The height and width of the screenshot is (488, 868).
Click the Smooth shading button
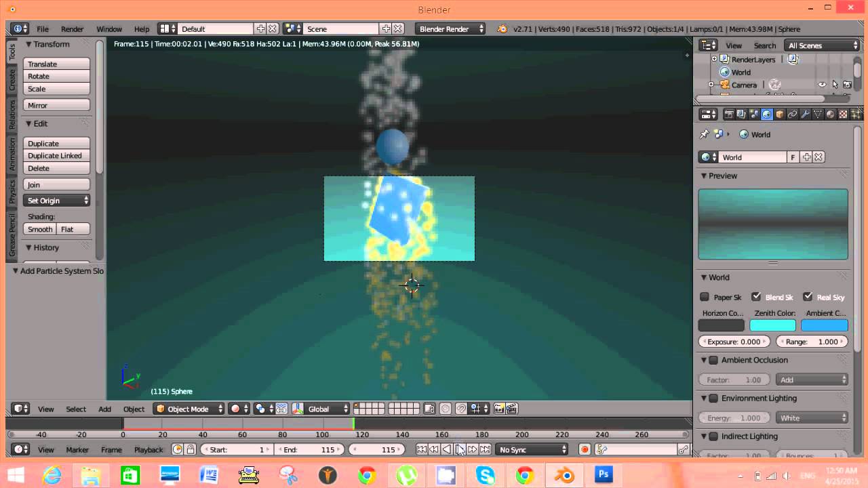[40, 229]
